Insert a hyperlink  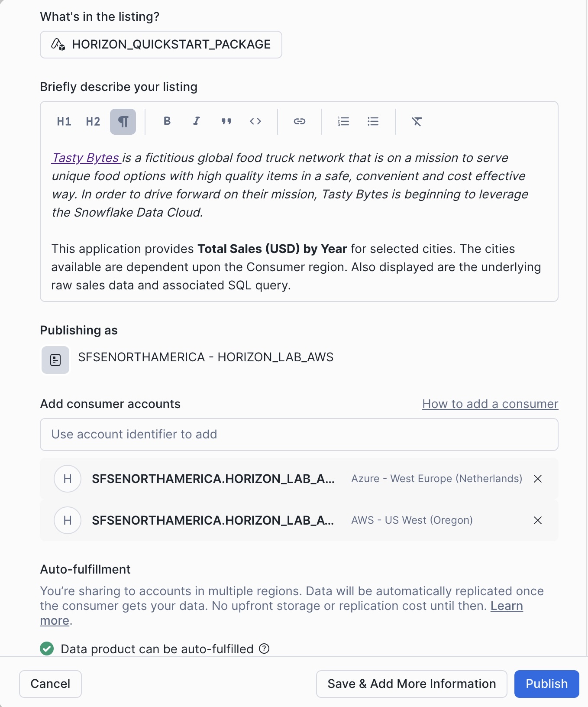pyautogui.click(x=300, y=121)
